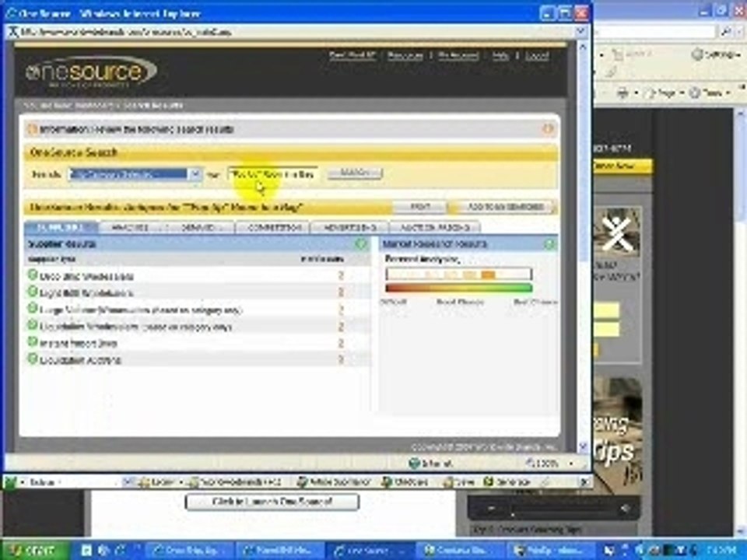Click the OneSource logo in the header
747x560 pixels.
[90, 72]
